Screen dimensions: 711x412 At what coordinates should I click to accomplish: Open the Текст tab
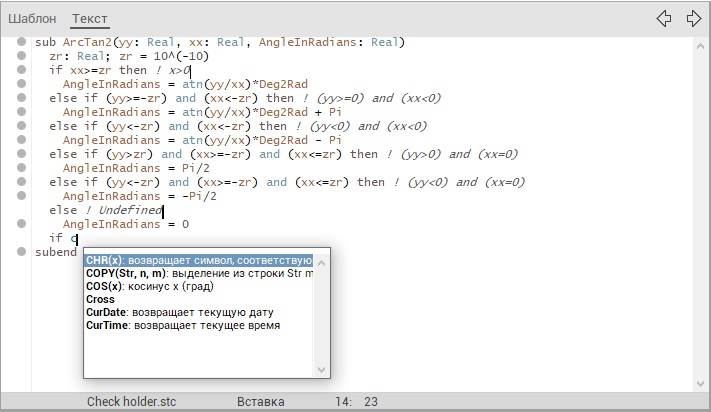[90, 19]
